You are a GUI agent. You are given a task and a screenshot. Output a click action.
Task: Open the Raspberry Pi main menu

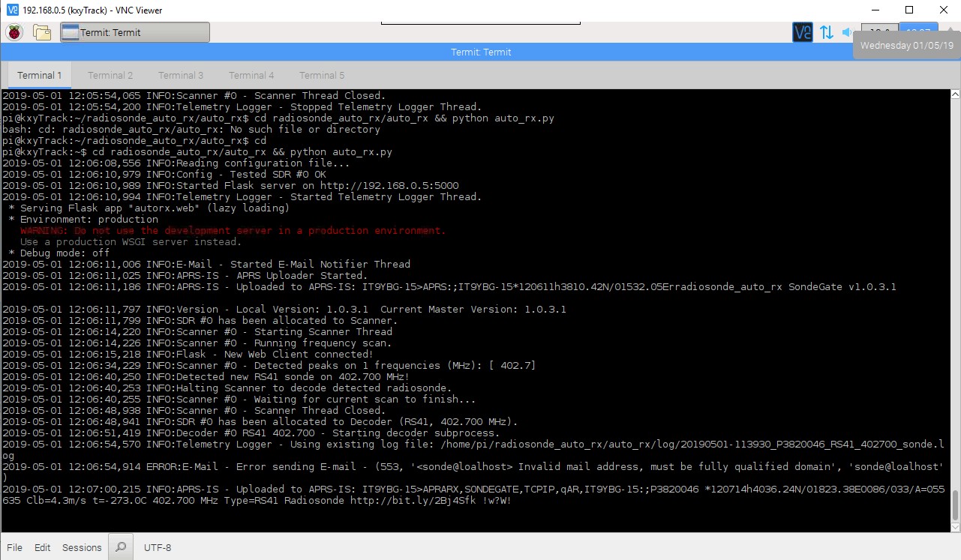point(14,32)
